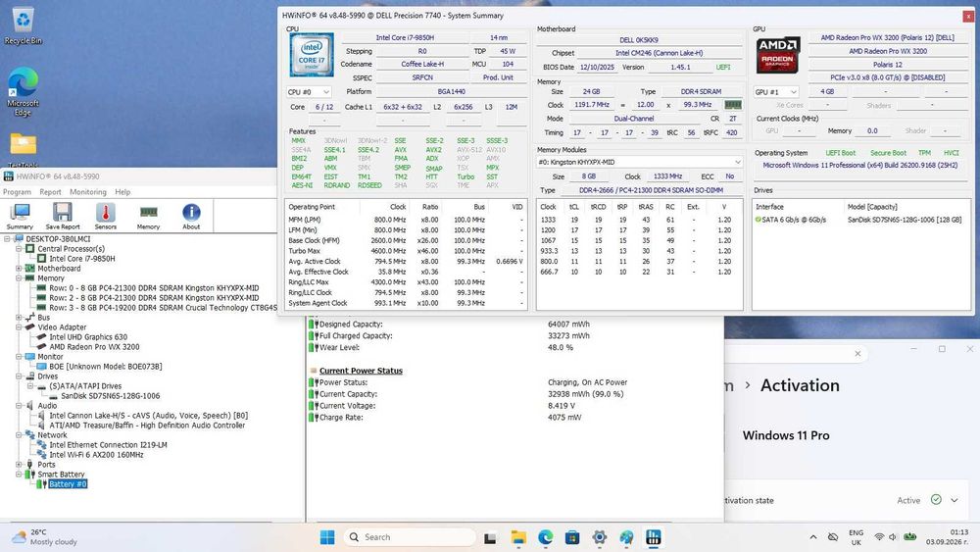Select Intel Core i7-9850H tree item
The width and height of the screenshot is (980, 552).
82,258
